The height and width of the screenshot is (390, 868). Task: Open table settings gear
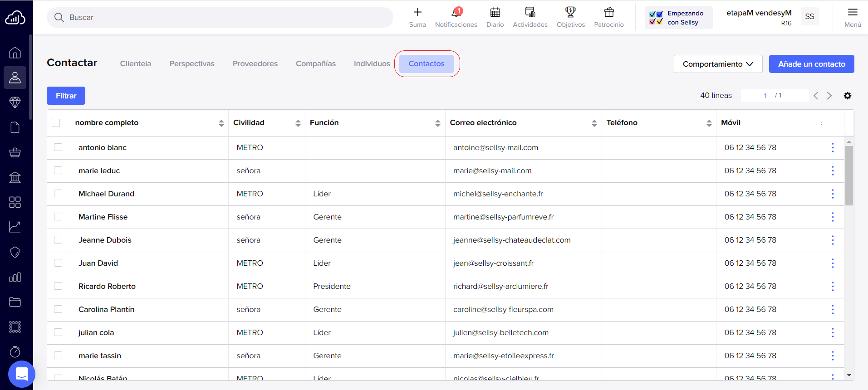click(x=848, y=96)
